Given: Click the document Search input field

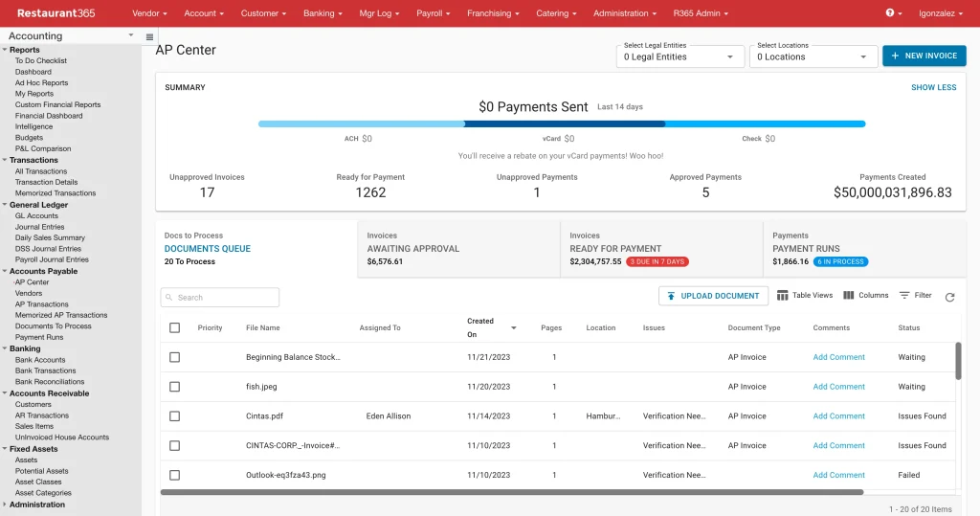Looking at the screenshot, I should (220, 298).
